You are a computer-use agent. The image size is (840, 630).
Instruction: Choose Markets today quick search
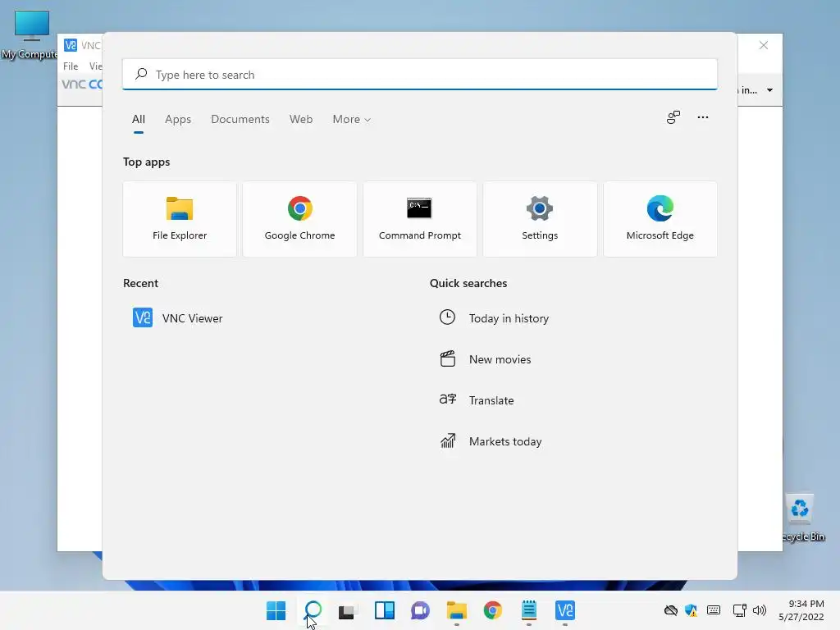491,441
